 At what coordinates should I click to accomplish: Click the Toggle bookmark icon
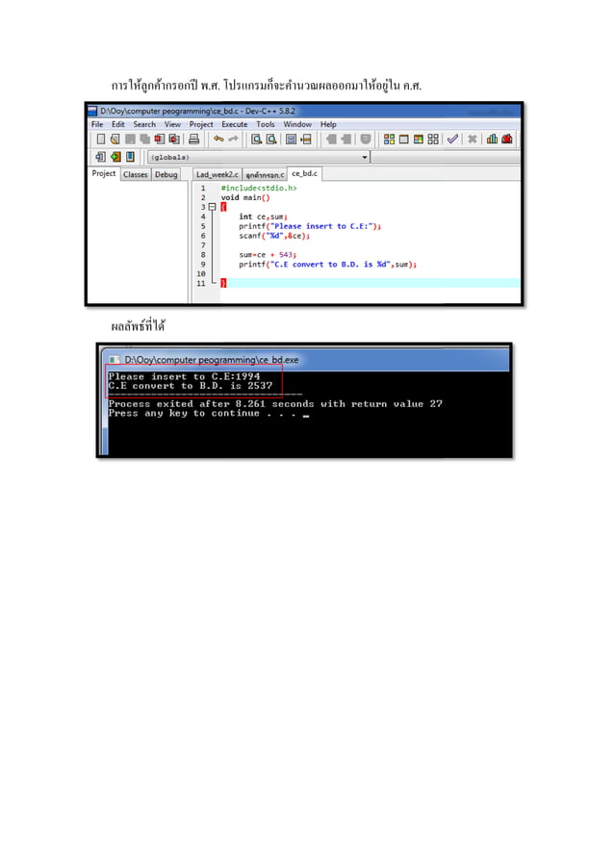point(115,157)
